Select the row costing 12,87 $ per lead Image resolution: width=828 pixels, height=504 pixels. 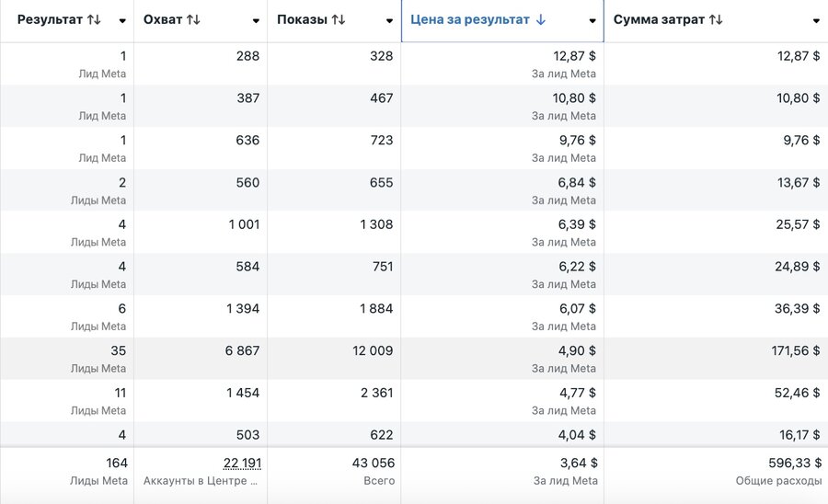click(x=414, y=63)
